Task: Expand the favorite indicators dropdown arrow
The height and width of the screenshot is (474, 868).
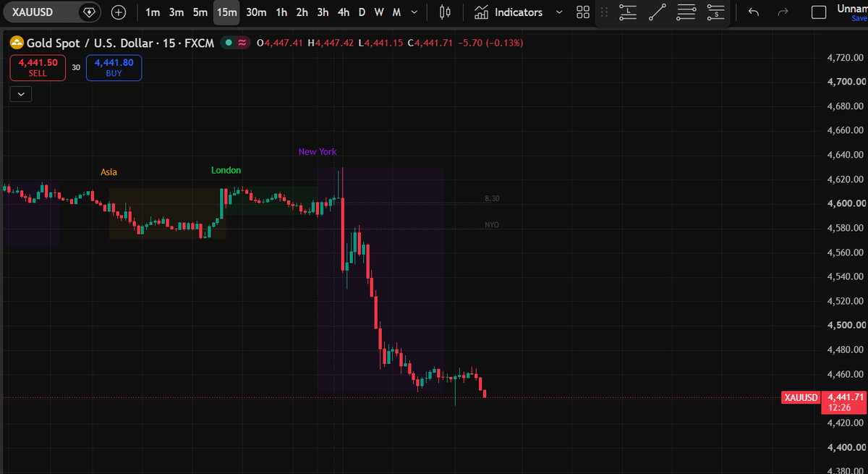Action: click(x=559, y=12)
